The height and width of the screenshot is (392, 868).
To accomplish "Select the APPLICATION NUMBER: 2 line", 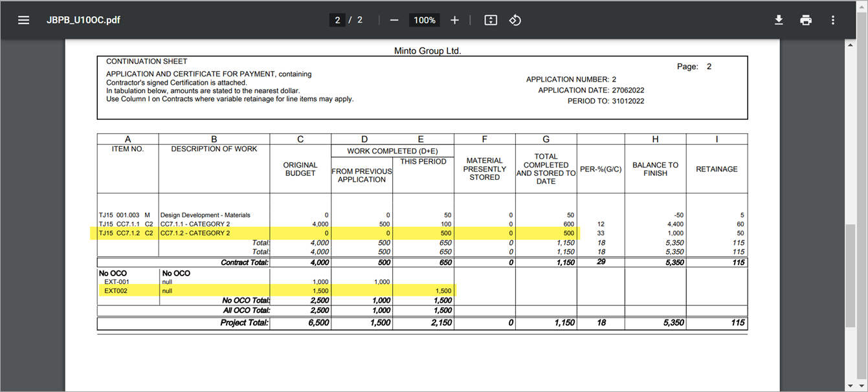I will [571, 79].
